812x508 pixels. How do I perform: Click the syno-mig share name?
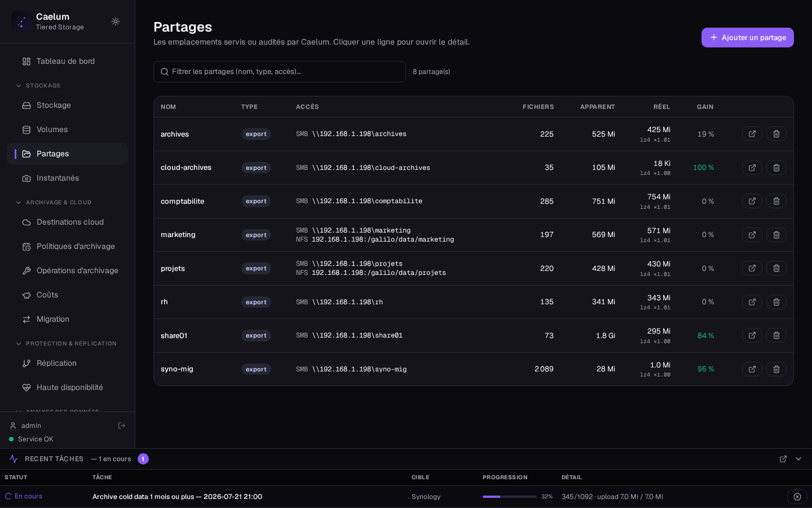[177, 369]
